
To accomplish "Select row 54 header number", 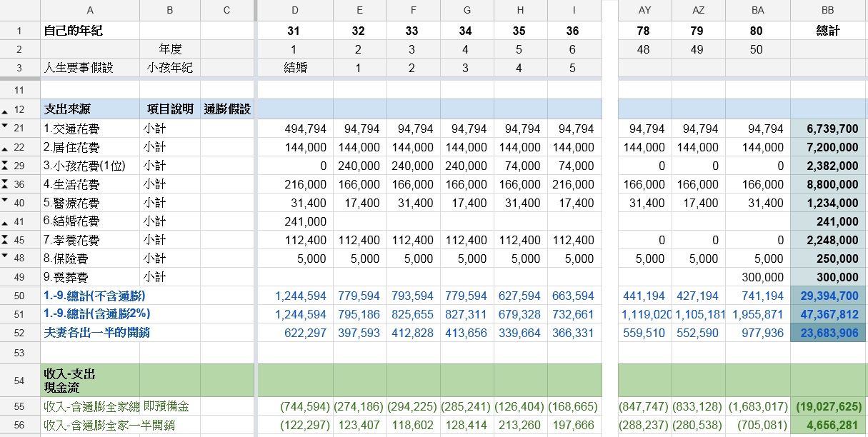I will (19, 381).
